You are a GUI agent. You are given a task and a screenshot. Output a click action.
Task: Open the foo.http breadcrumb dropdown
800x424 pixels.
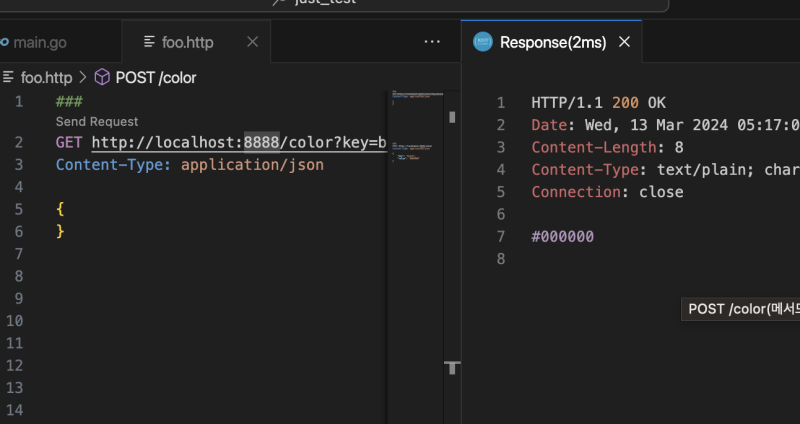(x=46, y=76)
